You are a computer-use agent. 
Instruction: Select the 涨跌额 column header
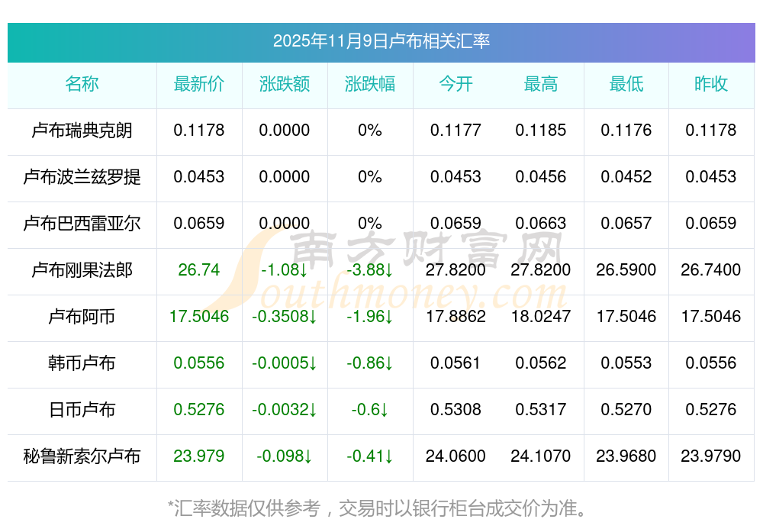285,84
